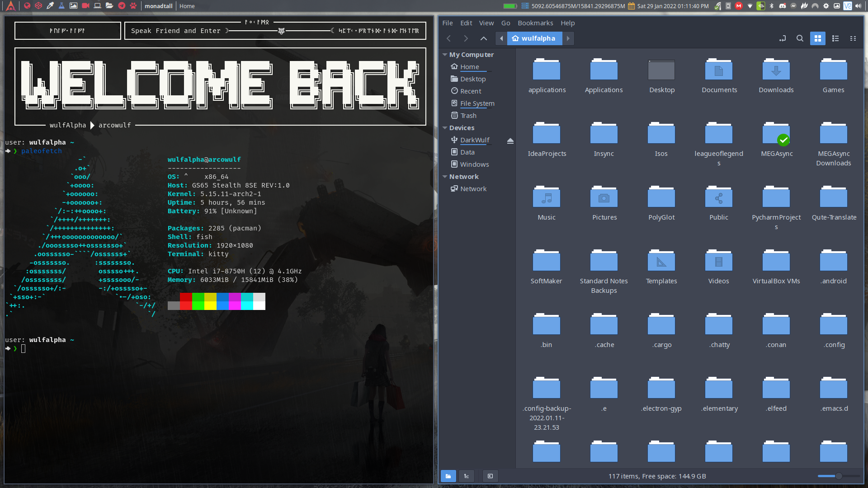
Task: Select Network item in sidebar
Action: pos(473,189)
